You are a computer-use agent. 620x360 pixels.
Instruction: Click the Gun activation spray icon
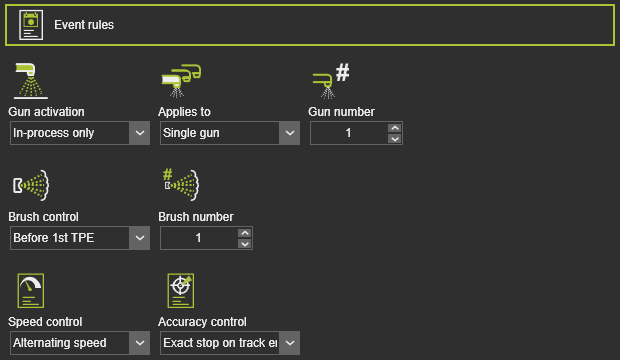[x=31, y=81]
